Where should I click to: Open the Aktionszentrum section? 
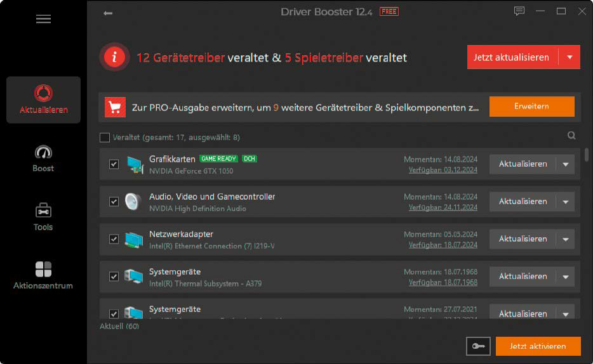43,276
